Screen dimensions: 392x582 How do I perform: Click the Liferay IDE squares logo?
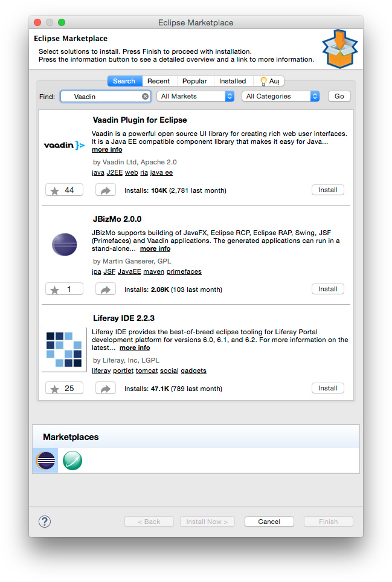[64, 350]
